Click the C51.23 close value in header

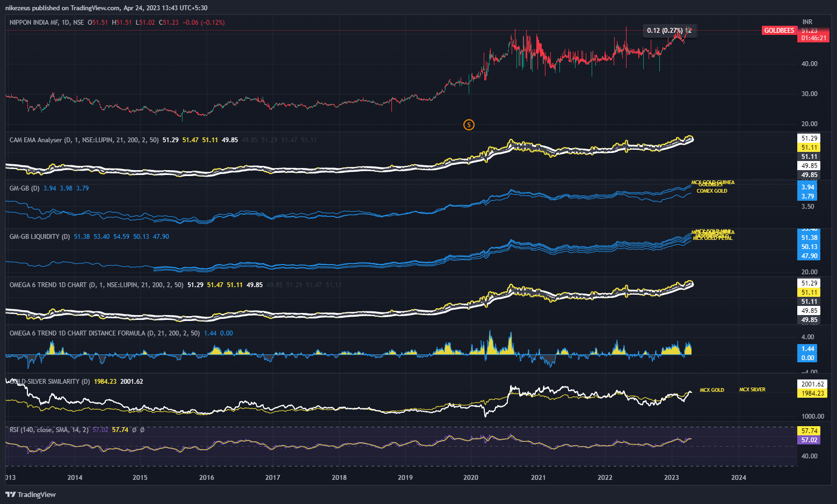(169, 23)
